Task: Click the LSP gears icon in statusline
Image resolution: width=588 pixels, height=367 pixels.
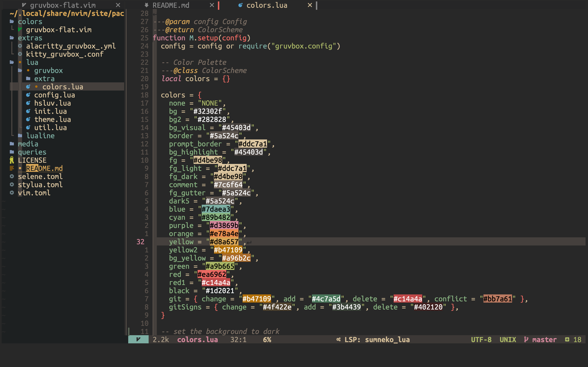Action: pos(339,339)
